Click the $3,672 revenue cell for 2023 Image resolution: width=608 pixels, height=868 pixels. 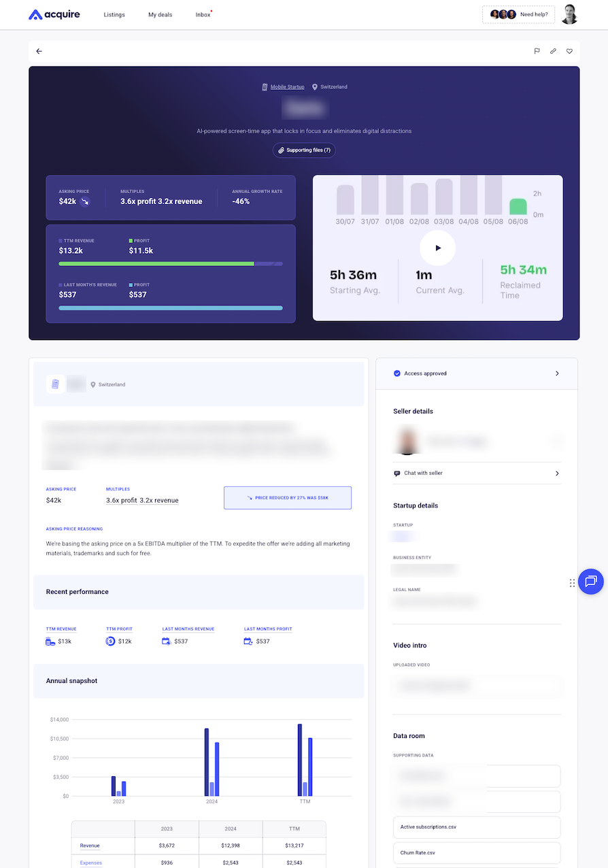(x=167, y=846)
